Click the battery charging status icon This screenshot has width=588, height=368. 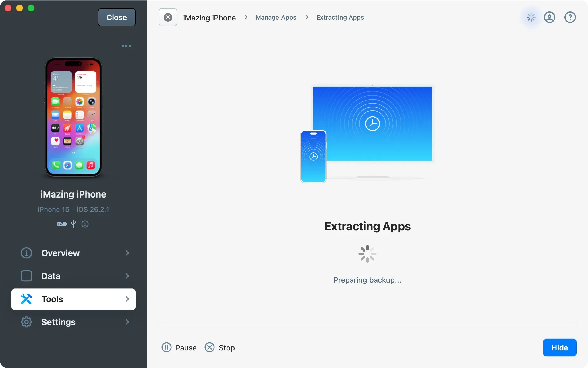click(x=61, y=224)
